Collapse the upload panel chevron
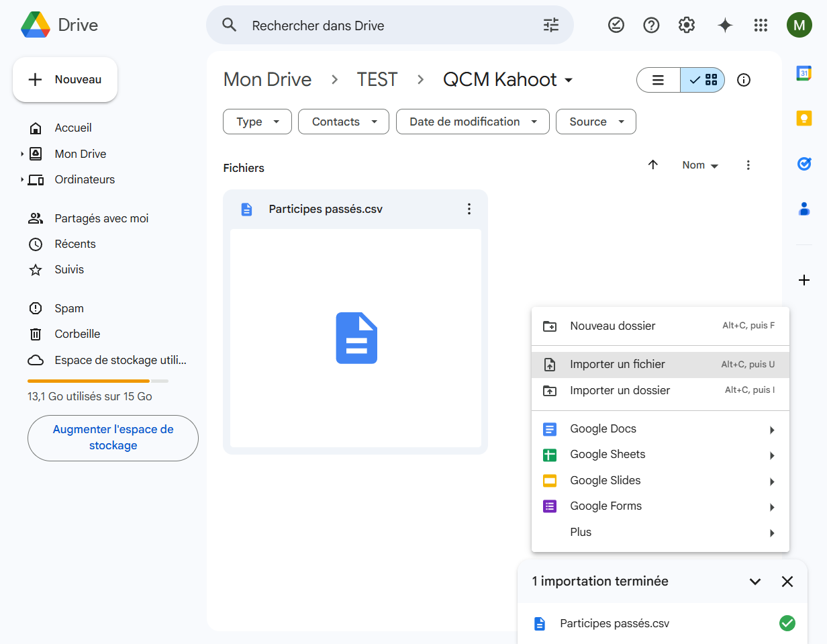Screen dimensions: 827x644 pyautogui.click(x=755, y=582)
